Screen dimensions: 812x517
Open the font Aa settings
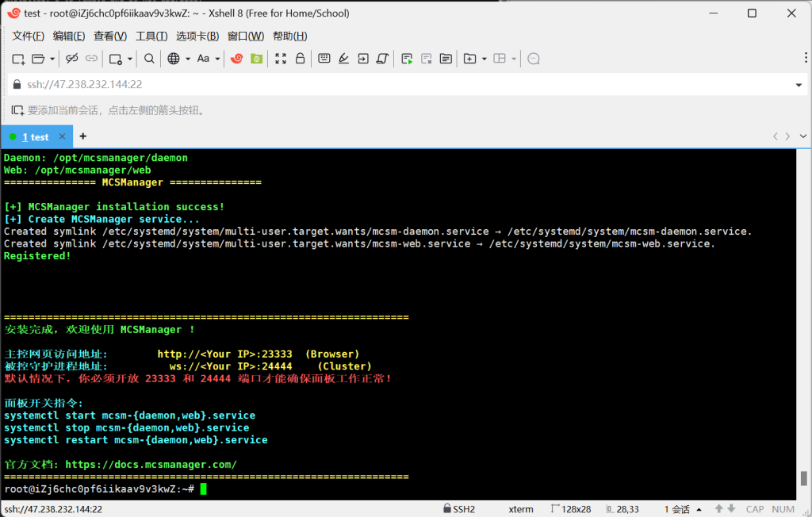[203, 59]
